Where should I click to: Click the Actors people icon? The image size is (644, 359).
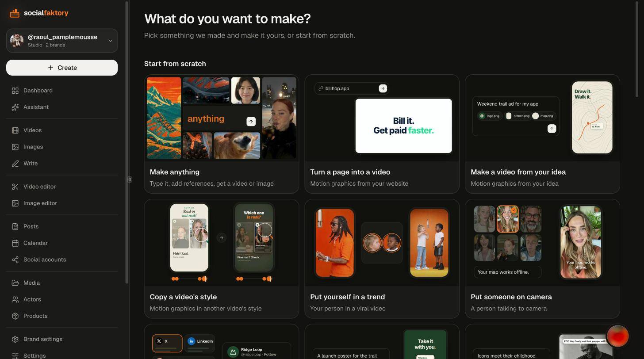[x=15, y=299]
